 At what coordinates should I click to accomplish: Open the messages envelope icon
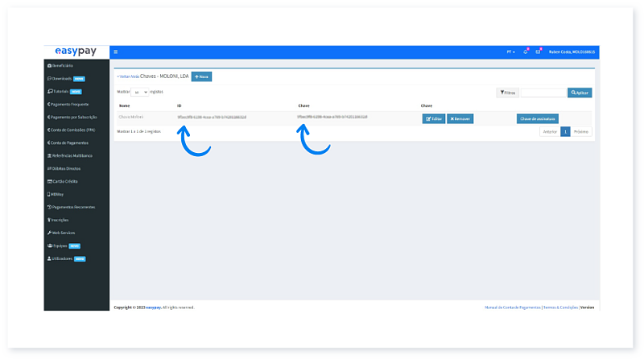click(538, 52)
